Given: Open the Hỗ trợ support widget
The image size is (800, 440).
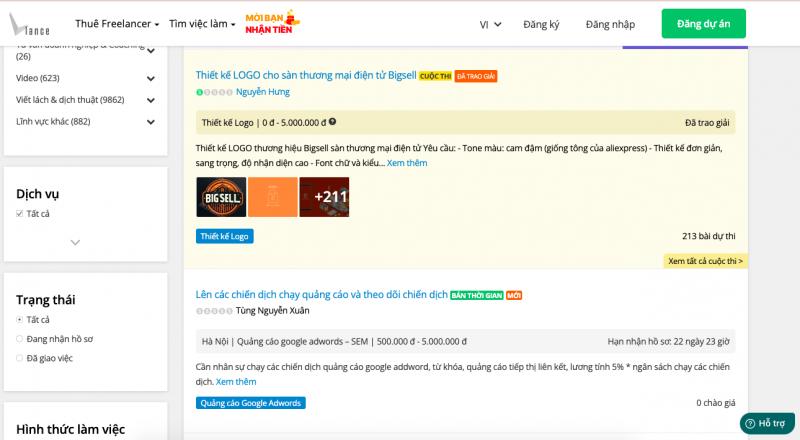Looking at the screenshot, I should tap(767, 423).
